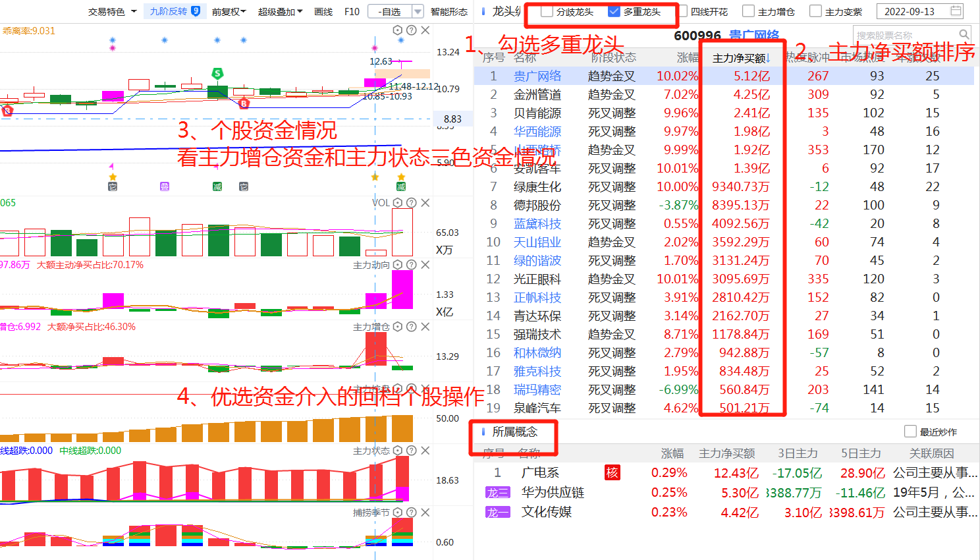The width and height of the screenshot is (980, 560).
Task: Open stock 华西能源 in the list
Action: (x=537, y=131)
